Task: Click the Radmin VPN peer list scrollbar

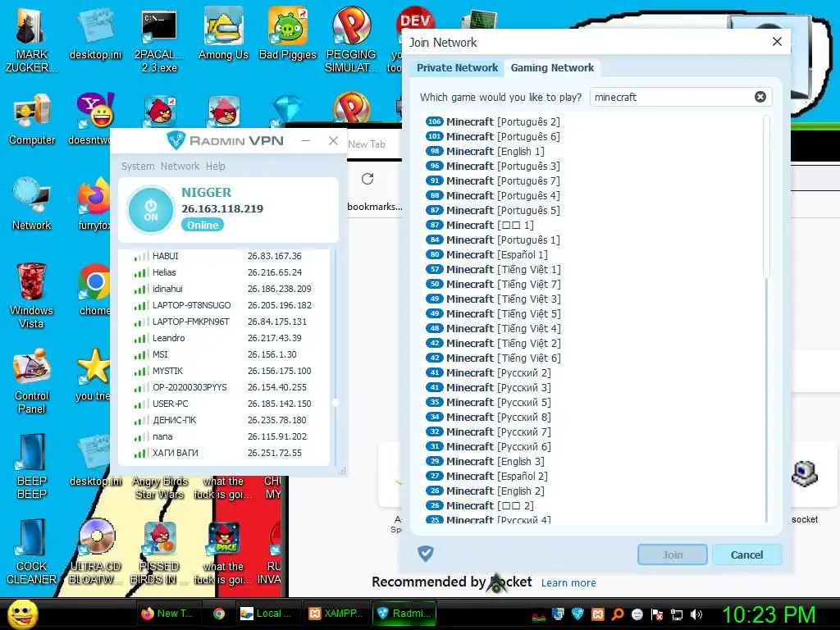Action: 336,402
